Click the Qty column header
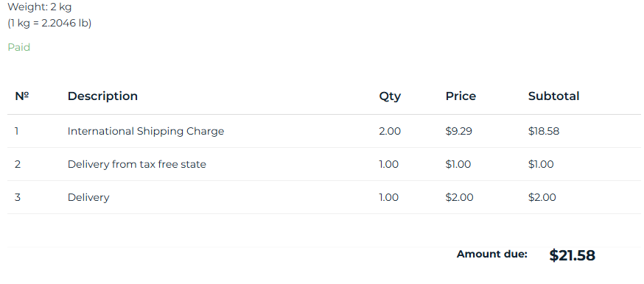The image size is (644, 284). tap(390, 96)
